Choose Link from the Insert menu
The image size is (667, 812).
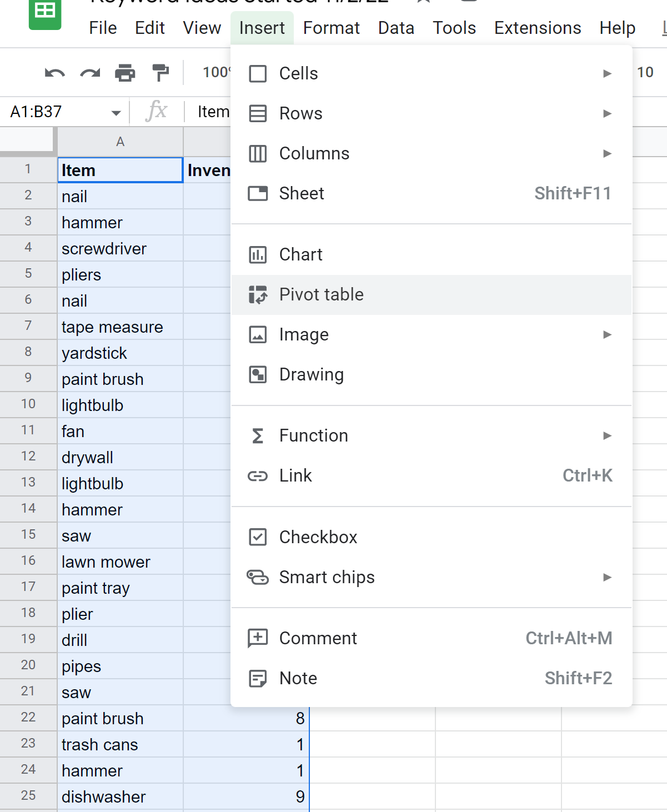[295, 475]
